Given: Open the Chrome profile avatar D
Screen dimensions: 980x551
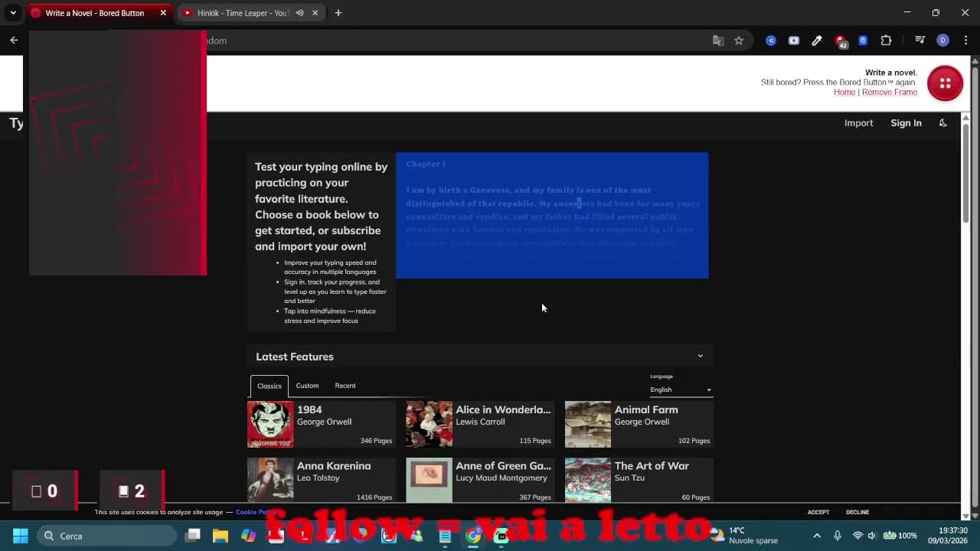Looking at the screenshot, I should (x=942, y=41).
